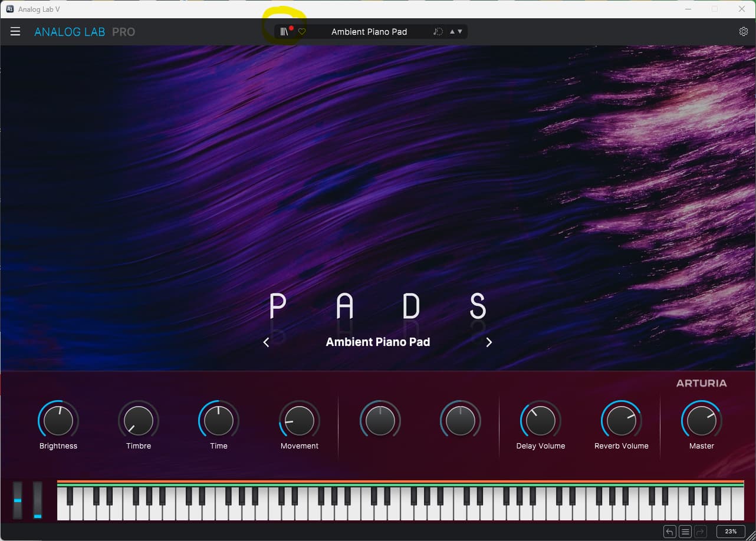Like the preset with the heart icon

pos(302,32)
